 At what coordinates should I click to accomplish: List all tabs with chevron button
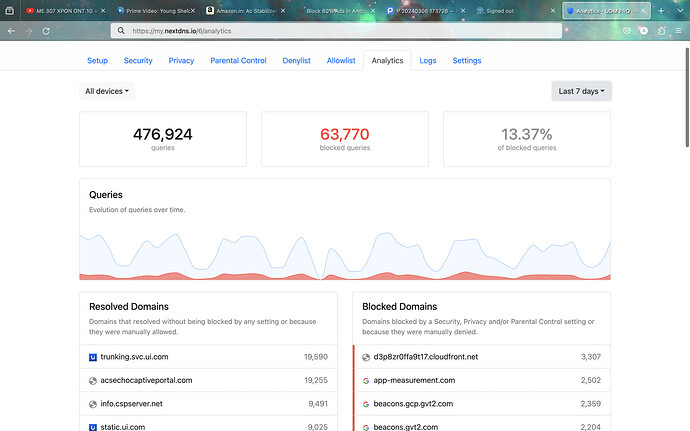(680, 11)
